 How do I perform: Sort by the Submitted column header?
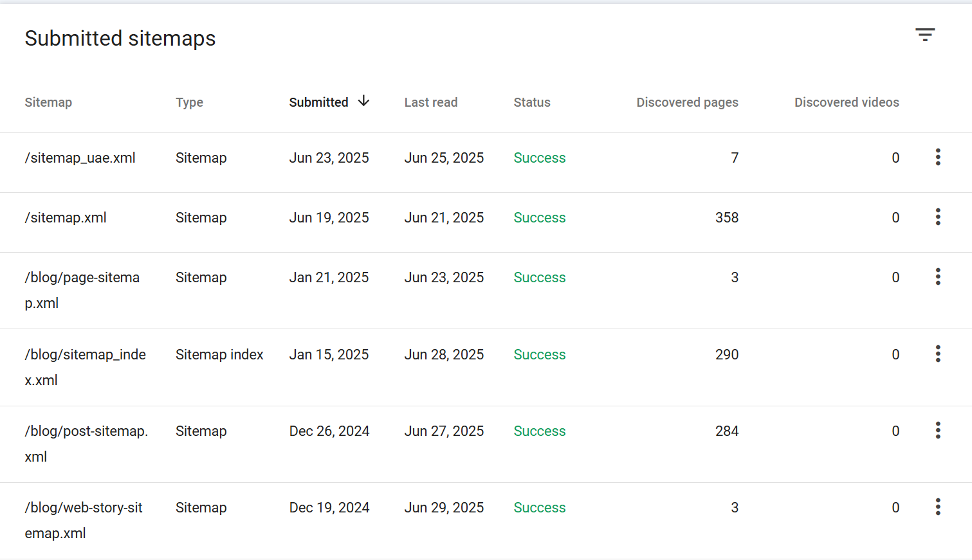(318, 102)
